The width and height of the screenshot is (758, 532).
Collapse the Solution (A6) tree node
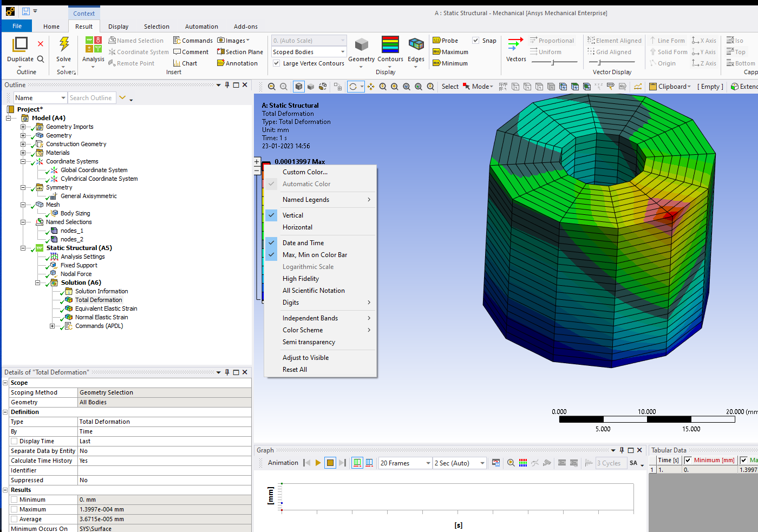38,283
